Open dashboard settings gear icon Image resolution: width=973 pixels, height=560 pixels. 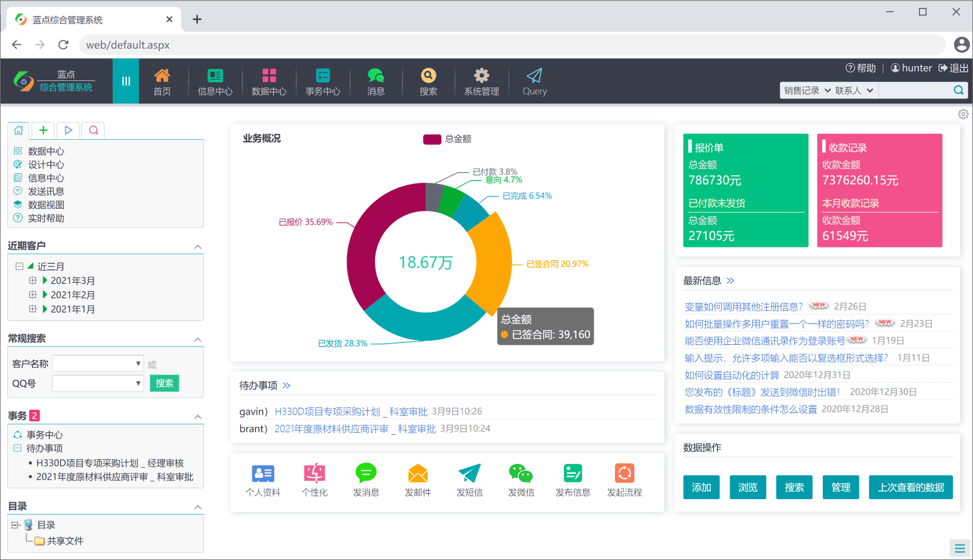coord(963,114)
